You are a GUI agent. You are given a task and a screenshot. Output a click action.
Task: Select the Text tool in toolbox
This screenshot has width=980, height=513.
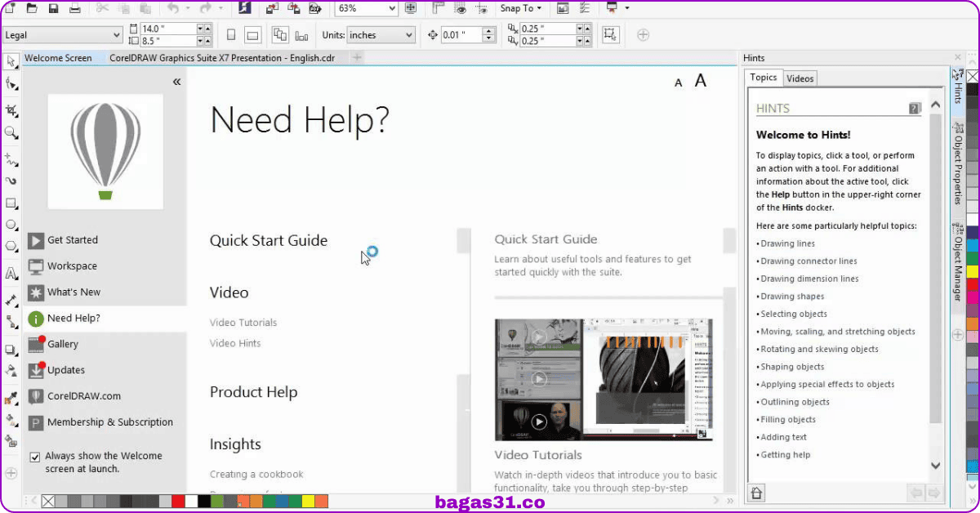pos(11,273)
